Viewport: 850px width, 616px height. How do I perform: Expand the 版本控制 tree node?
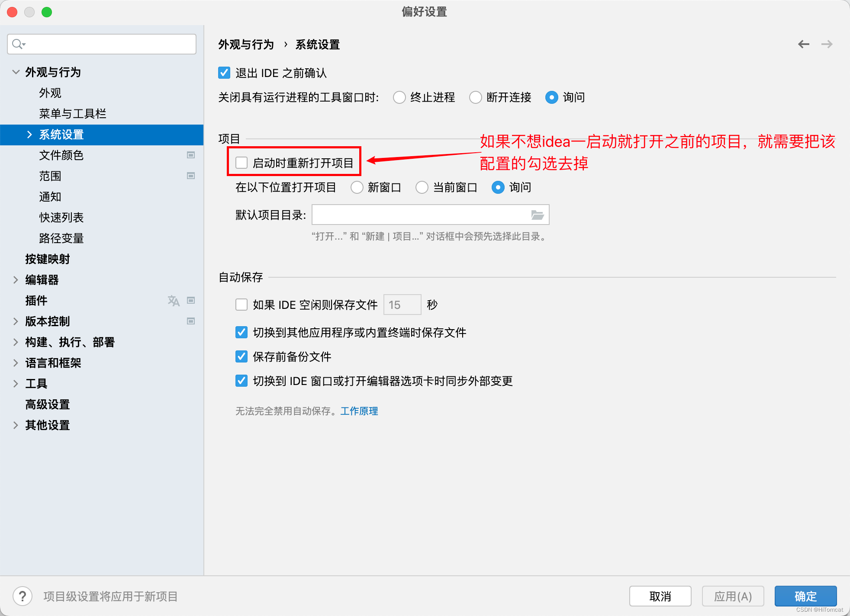click(x=16, y=321)
